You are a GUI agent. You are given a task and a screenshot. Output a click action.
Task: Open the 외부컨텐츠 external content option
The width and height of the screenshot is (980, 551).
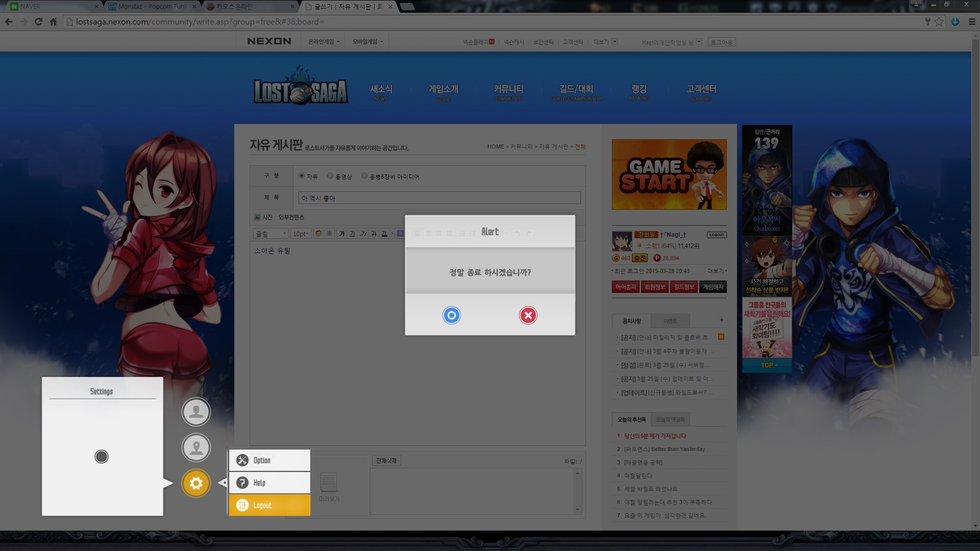(291, 217)
